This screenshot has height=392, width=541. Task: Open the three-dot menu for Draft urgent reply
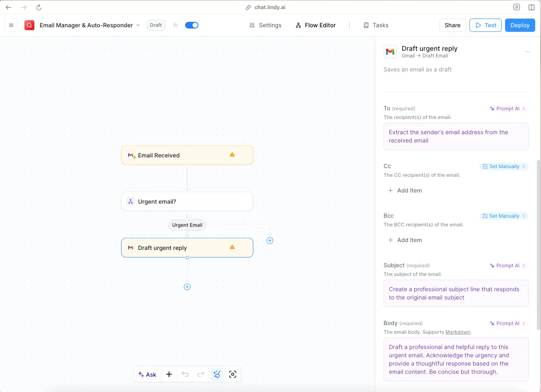(x=527, y=52)
